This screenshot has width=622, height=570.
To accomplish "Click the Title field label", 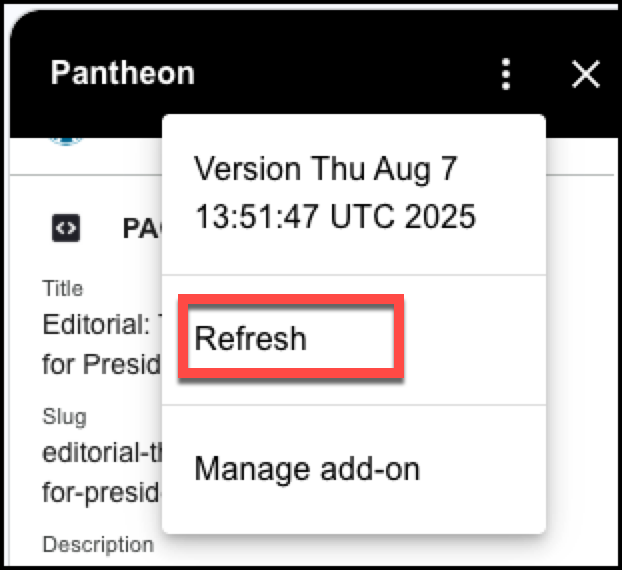I will tap(62, 289).
